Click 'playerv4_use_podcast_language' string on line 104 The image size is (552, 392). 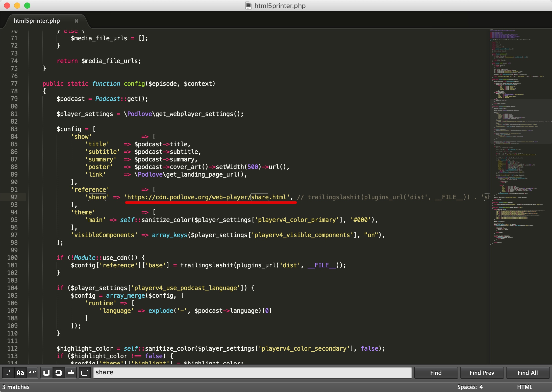(186, 288)
